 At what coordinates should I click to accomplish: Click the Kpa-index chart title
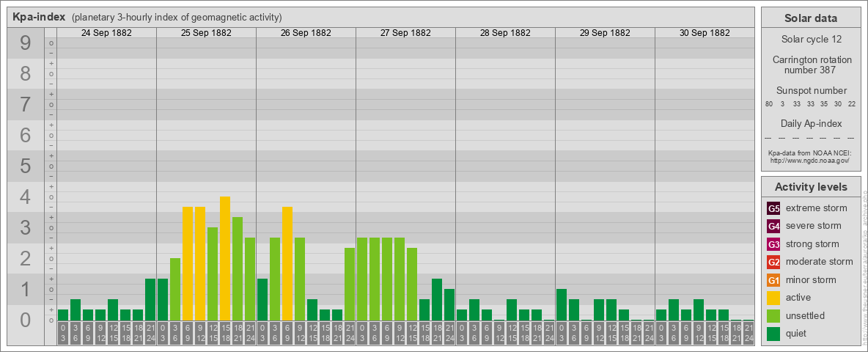[39, 17]
